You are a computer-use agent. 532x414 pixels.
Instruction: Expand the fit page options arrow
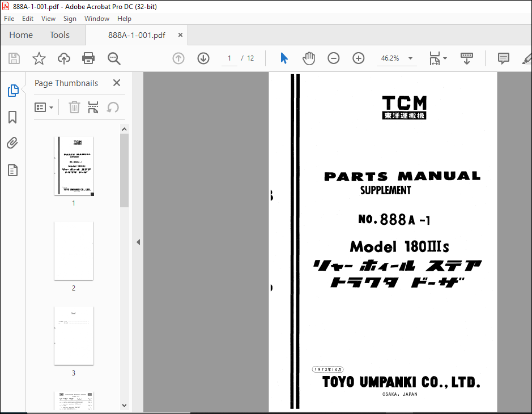tap(445, 58)
